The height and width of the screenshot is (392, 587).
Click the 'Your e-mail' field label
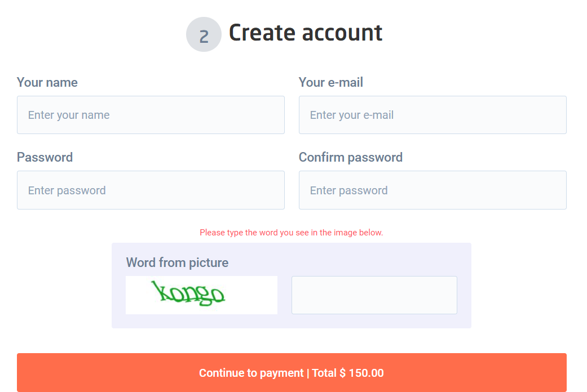tap(331, 82)
